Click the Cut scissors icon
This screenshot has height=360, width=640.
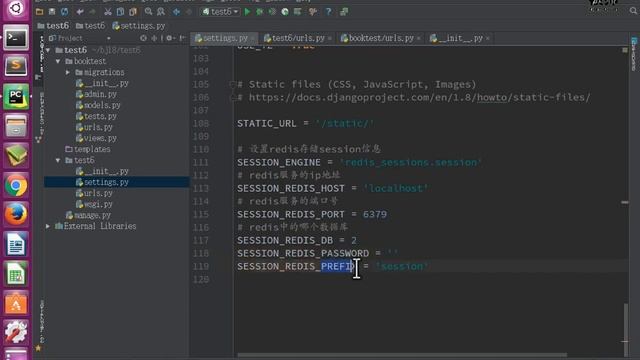click(x=108, y=12)
